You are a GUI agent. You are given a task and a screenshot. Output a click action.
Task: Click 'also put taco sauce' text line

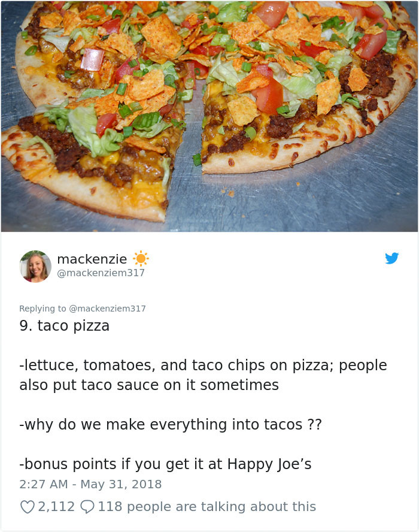[x=149, y=385]
